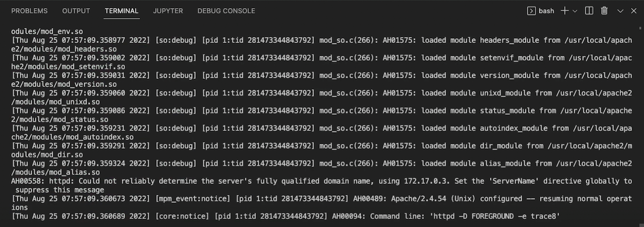This screenshot has width=644, height=227.
Task: Show the DEBUG CONSOLE tab
Action: click(x=226, y=11)
